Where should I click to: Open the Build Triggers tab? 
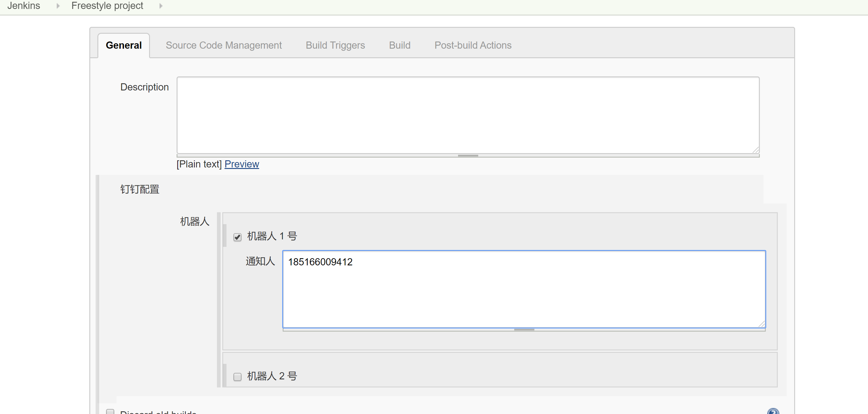pyautogui.click(x=335, y=45)
